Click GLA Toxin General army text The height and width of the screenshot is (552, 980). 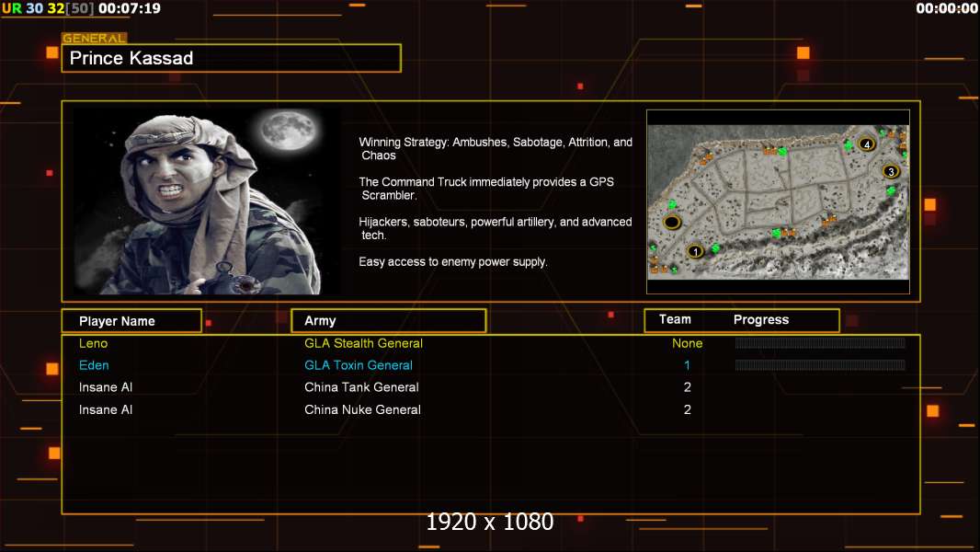point(359,365)
